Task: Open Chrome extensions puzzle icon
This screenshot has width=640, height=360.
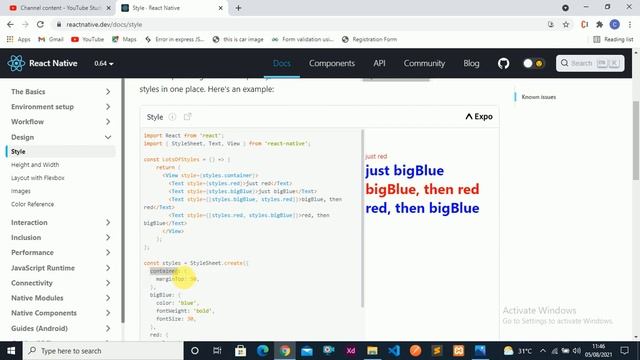Action: coord(600,24)
